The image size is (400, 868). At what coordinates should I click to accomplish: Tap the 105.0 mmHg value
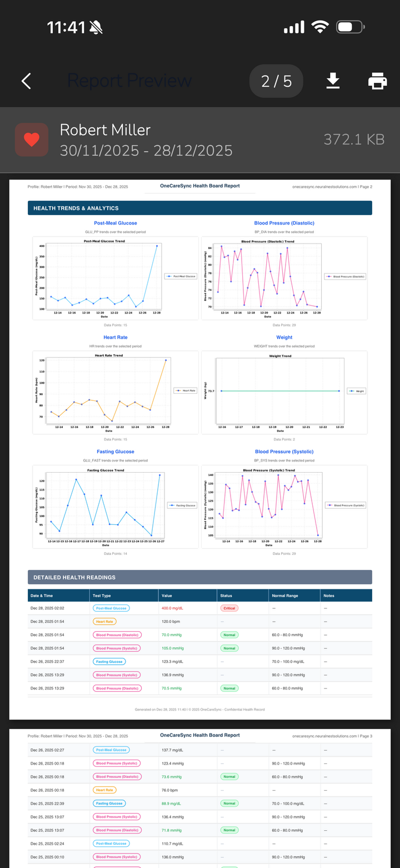click(172, 648)
